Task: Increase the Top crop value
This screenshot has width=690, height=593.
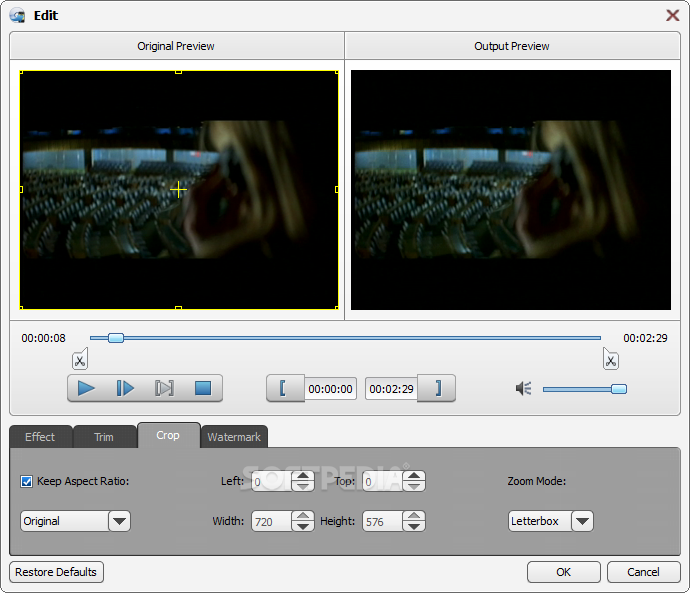Action: pyautogui.click(x=414, y=476)
